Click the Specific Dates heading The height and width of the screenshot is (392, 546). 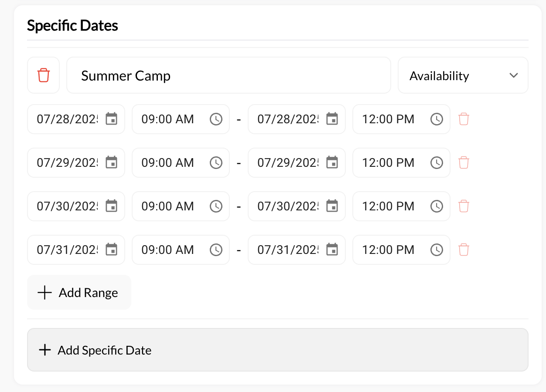coord(72,25)
